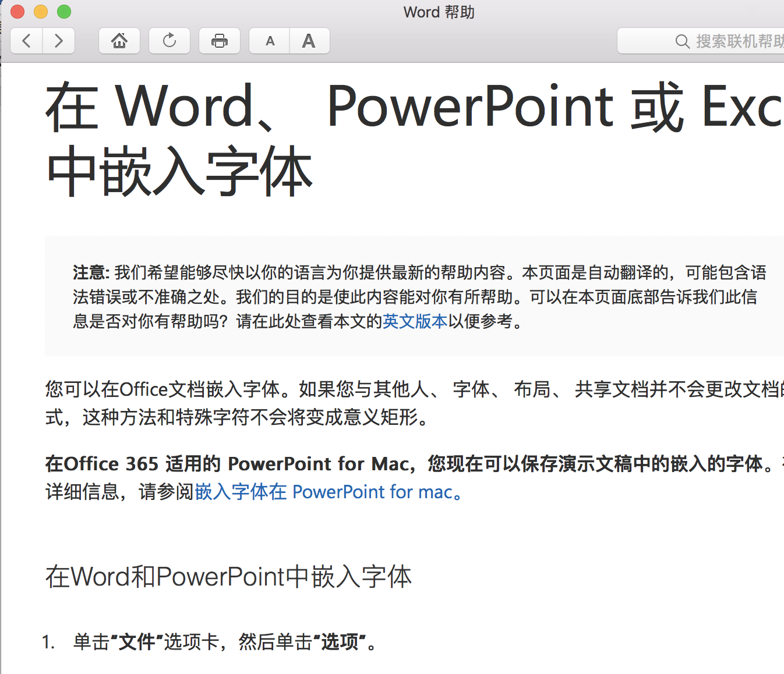
Task: Close the Word 帮助 window
Action: point(17,11)
